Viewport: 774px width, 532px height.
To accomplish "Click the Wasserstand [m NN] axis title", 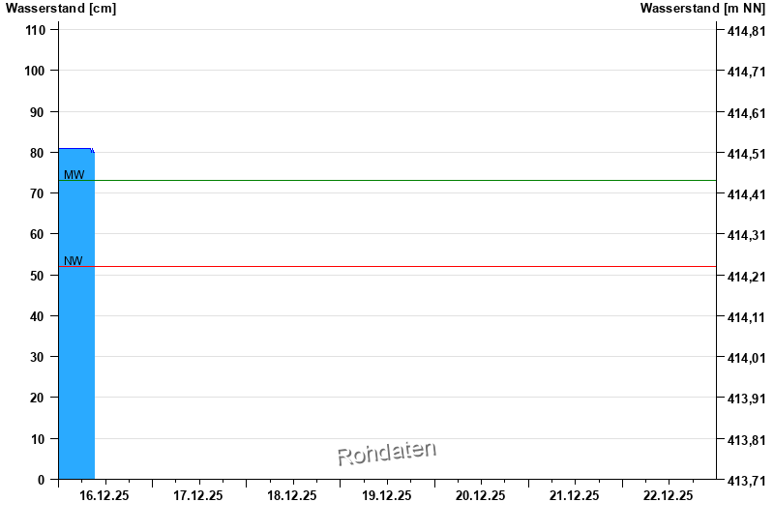I will tap(702, 9).
